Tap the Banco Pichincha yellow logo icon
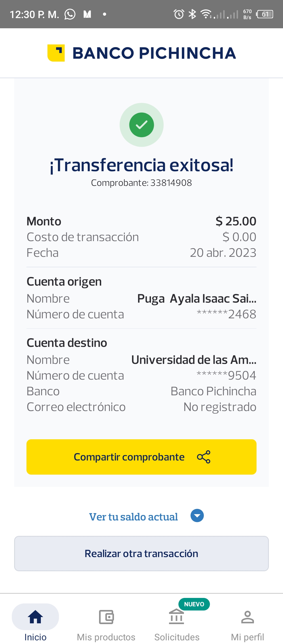This screenshot has width=283, height=644. coord(56,53)
